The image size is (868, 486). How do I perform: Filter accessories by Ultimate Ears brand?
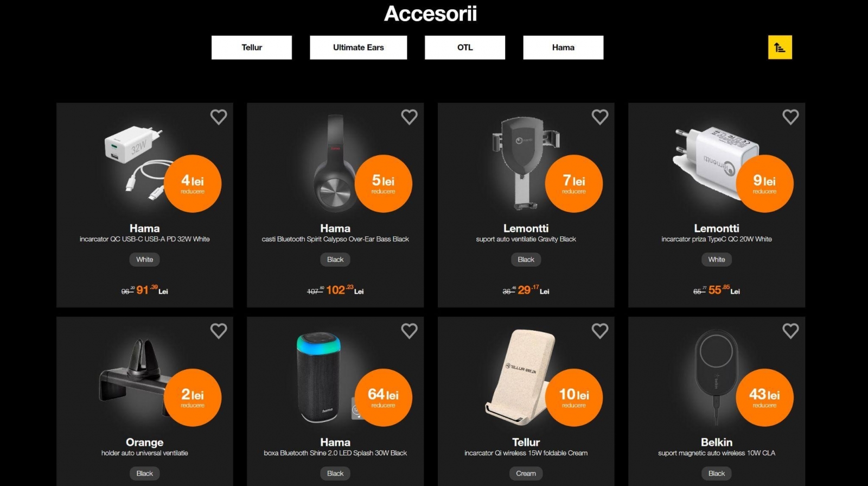coord(358,47)
